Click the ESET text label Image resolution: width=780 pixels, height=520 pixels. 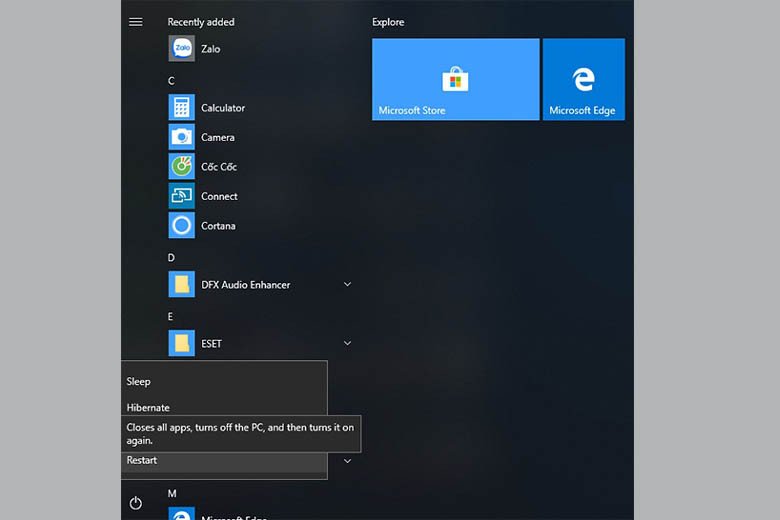[x=211, y=344]
